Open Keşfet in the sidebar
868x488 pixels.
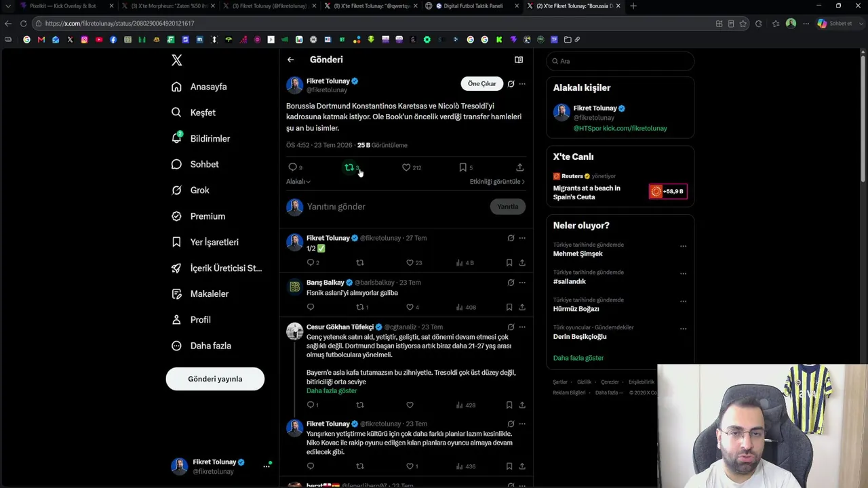(x=194, y=113)
